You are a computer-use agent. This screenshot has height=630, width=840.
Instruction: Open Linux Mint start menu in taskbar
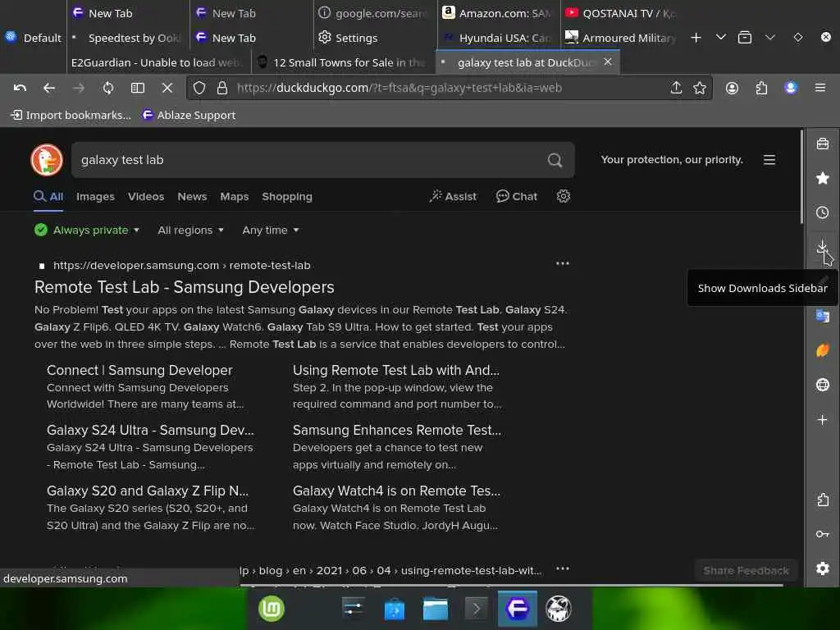tap(272, 609)
